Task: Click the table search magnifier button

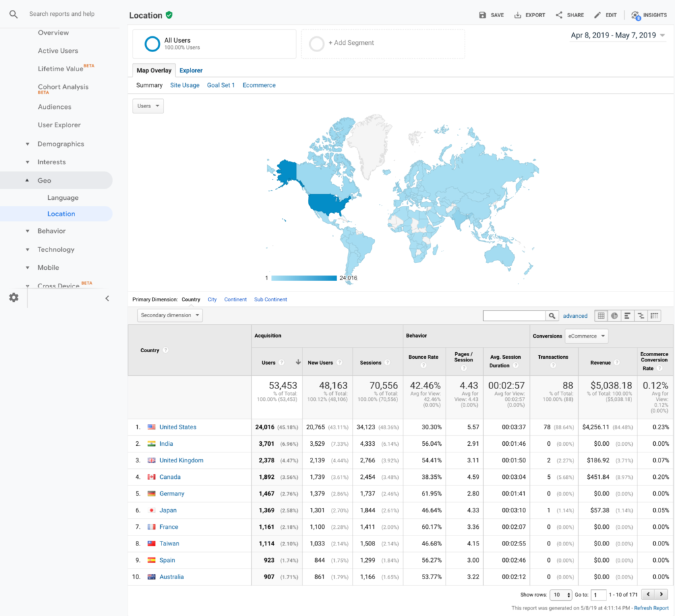Action: click(x=552, y=316)
